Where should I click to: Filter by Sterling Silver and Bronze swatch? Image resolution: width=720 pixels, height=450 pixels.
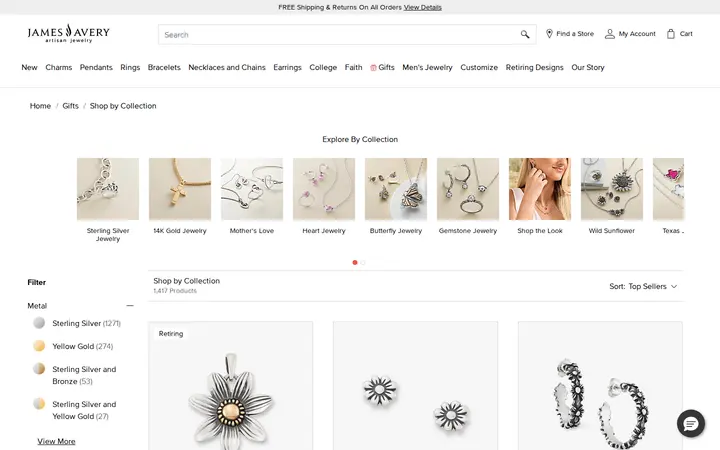pos(39,369)
